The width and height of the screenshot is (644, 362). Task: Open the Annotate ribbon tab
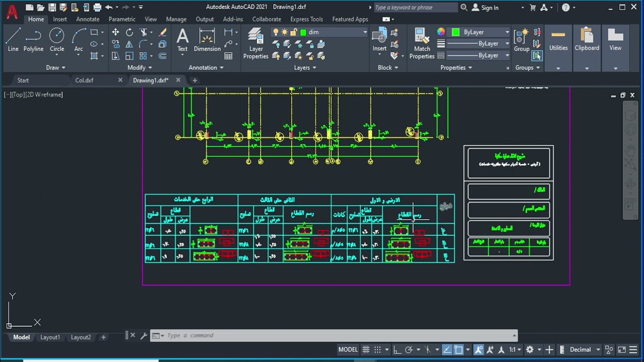(88, 19)
